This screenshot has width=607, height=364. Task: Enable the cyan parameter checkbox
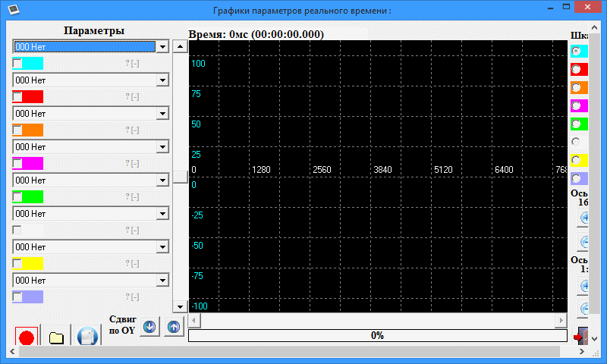click(x=17, y=64)
